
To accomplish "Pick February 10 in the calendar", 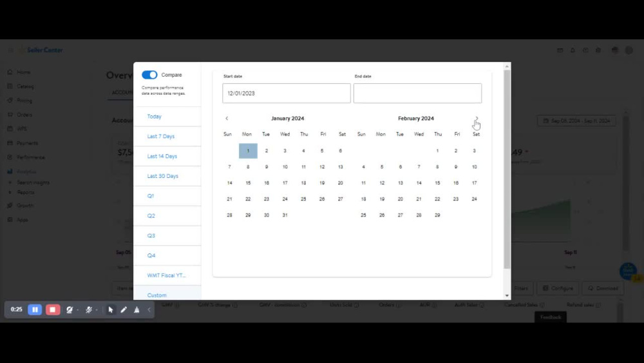I will tap(475, 167).
